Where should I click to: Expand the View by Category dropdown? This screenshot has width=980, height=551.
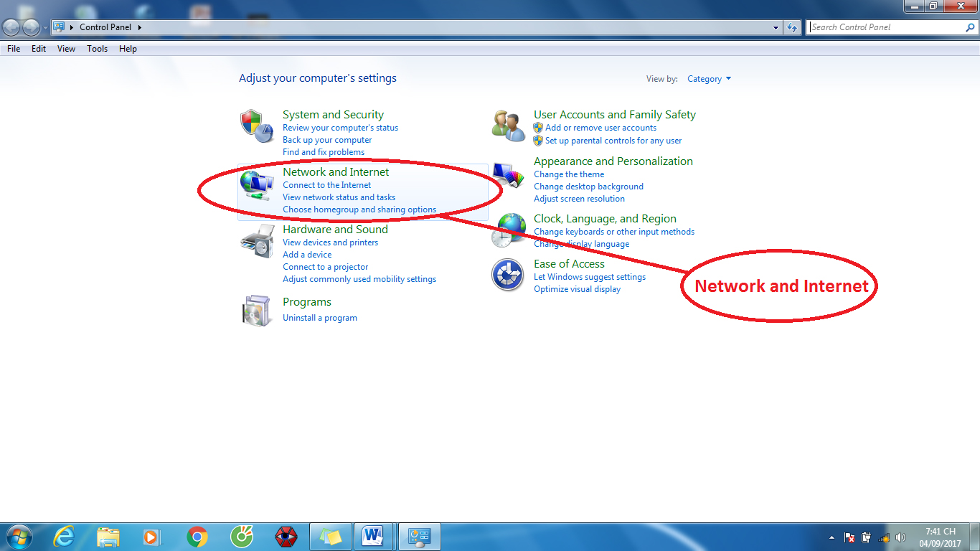point(709,79)
